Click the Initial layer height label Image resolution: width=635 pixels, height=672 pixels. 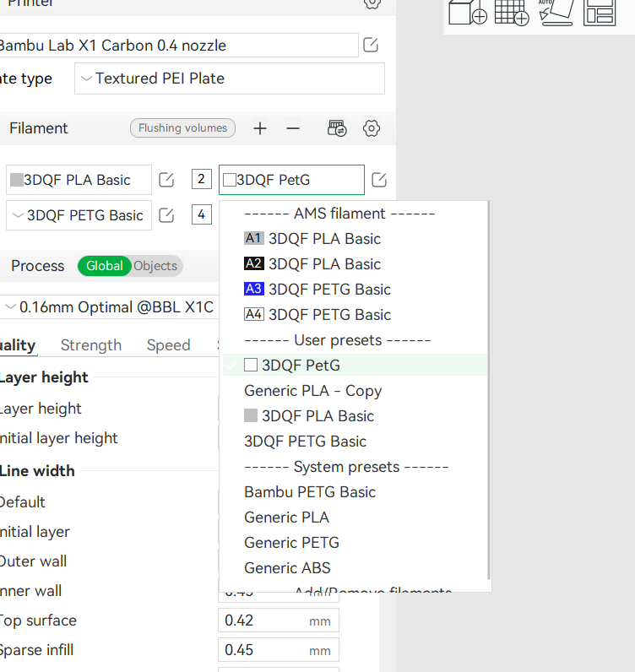(x=59, y=438)
